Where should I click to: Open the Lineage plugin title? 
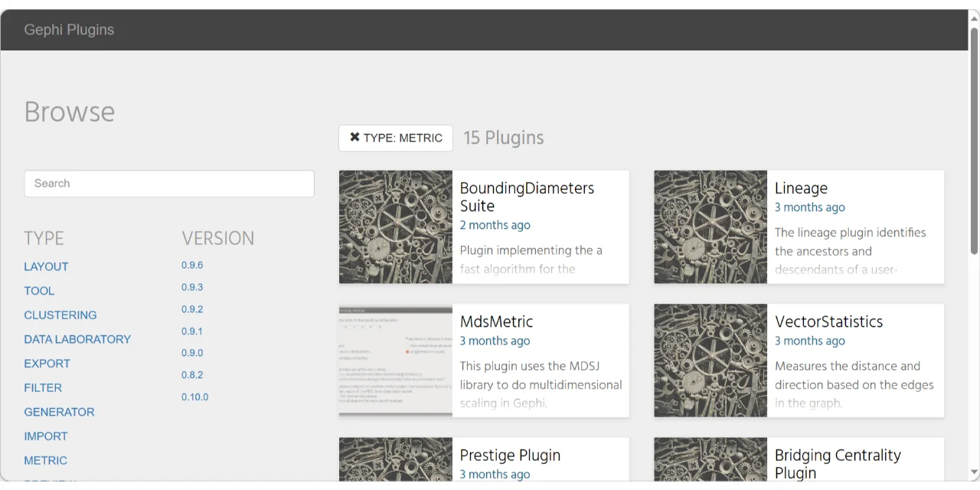click(x=801, y=188)
